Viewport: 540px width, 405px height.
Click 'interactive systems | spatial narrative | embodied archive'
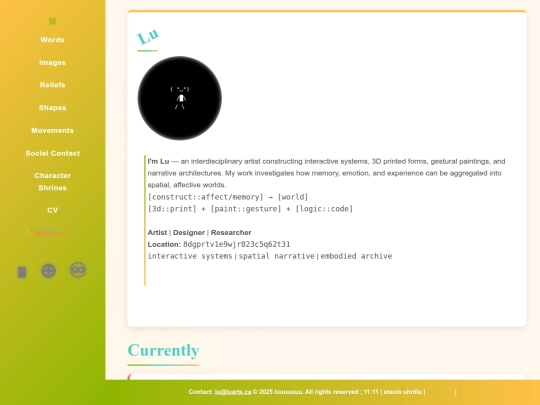270,256
